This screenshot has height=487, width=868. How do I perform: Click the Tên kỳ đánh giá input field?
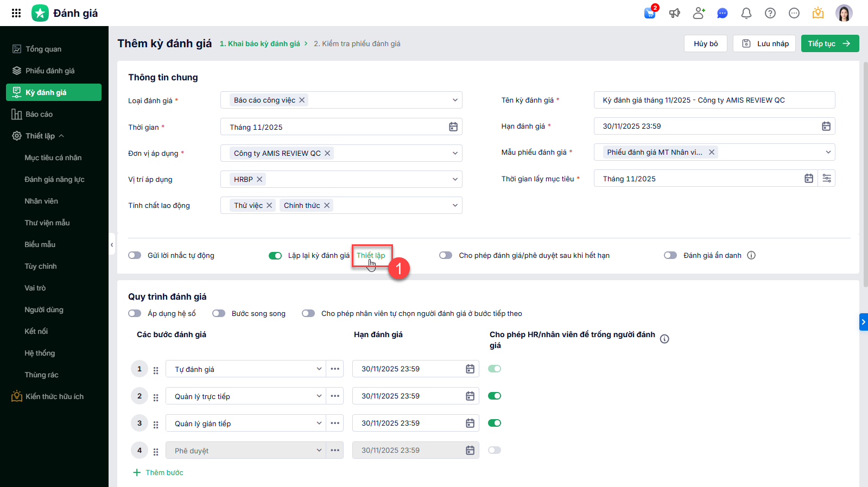pos(714,100)
